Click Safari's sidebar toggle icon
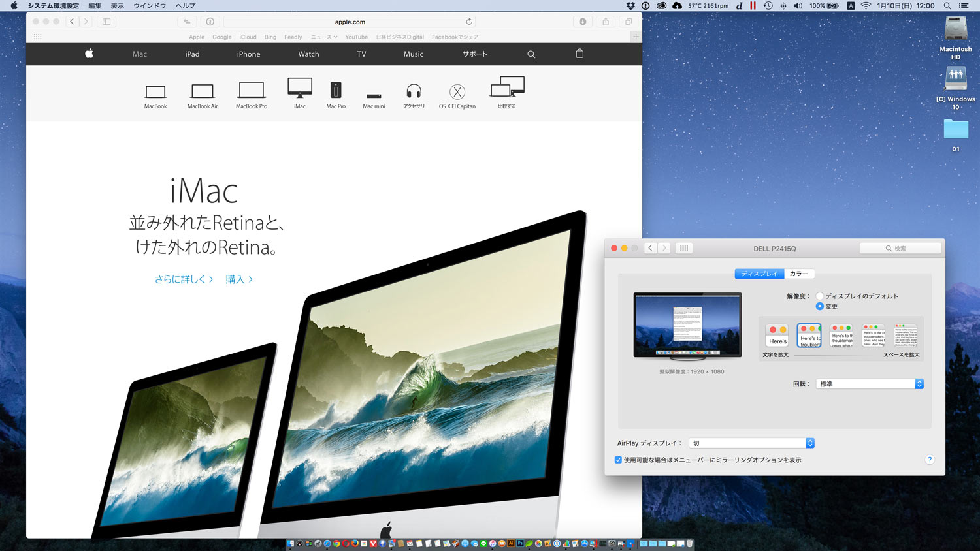980x551 pixels. (106, 22)
